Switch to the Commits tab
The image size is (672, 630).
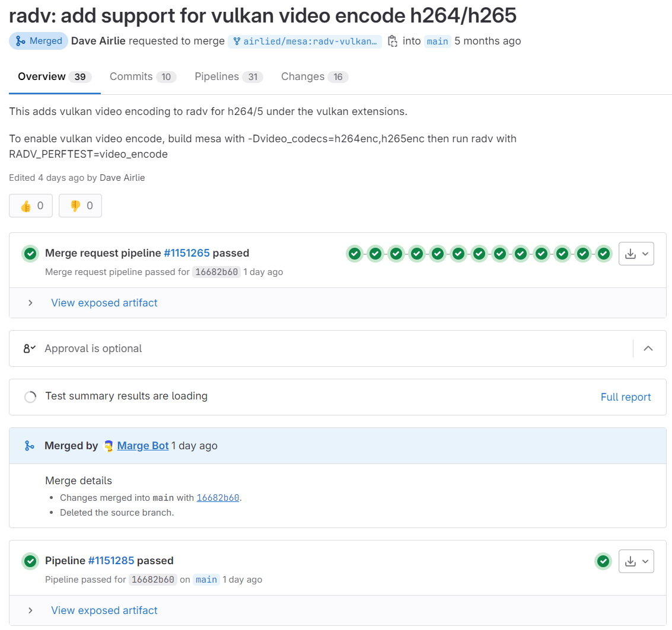click(143, 76)
